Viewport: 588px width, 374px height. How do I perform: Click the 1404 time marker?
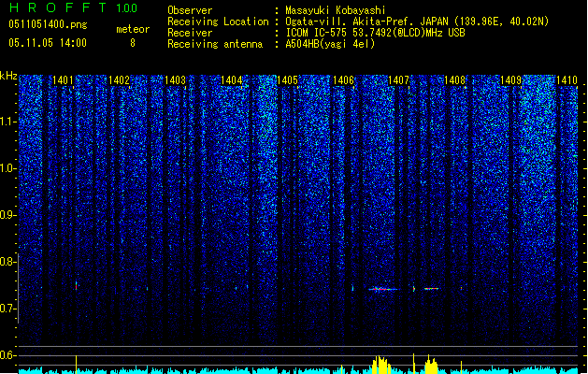[x=232, y=80]
